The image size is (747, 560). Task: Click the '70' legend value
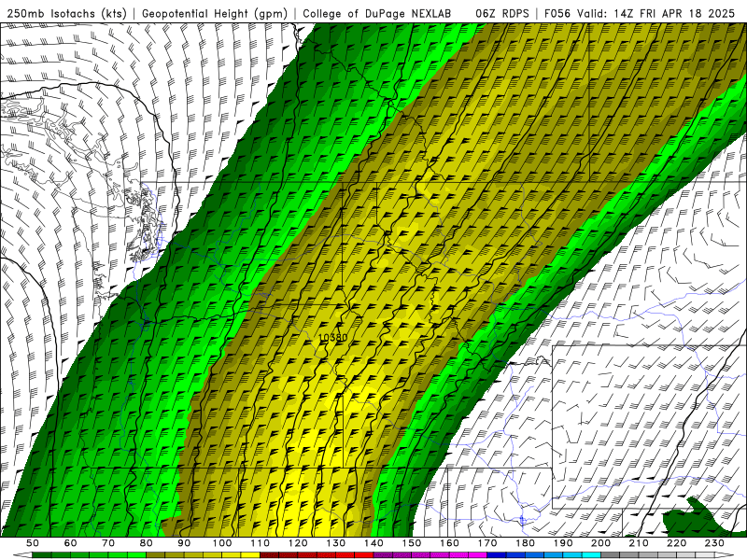coord(108,543)
